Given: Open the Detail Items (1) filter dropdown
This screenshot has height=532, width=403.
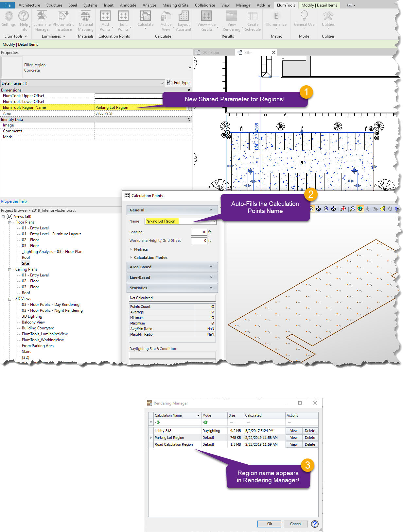Looking at the screenshot, I should [x=162, y=83].
